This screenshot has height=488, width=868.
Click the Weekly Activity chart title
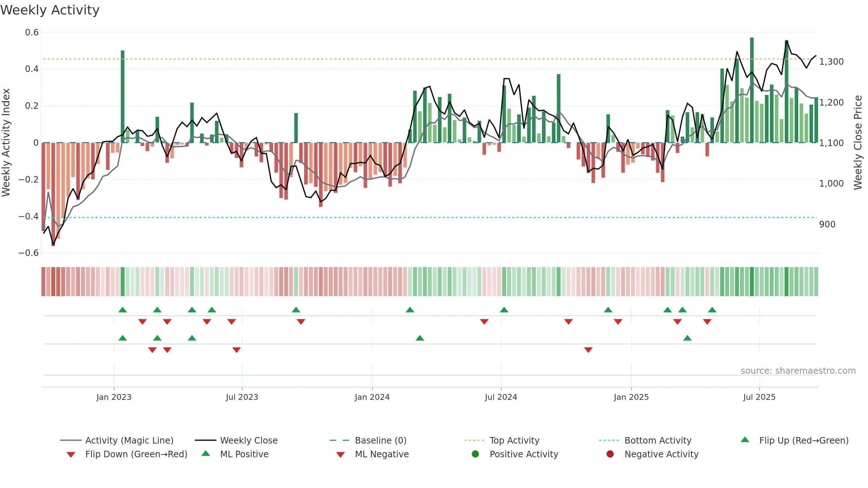click(50, 10)
